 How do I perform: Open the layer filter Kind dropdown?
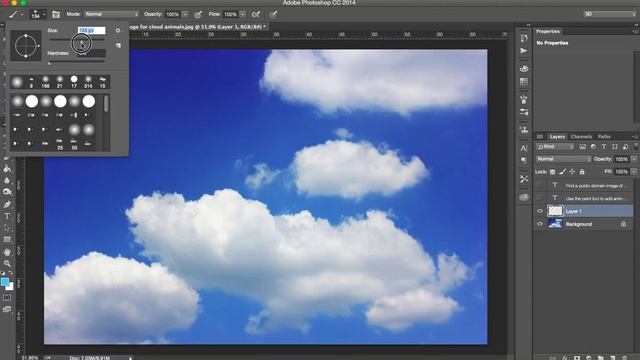click(x=555, y=147)
